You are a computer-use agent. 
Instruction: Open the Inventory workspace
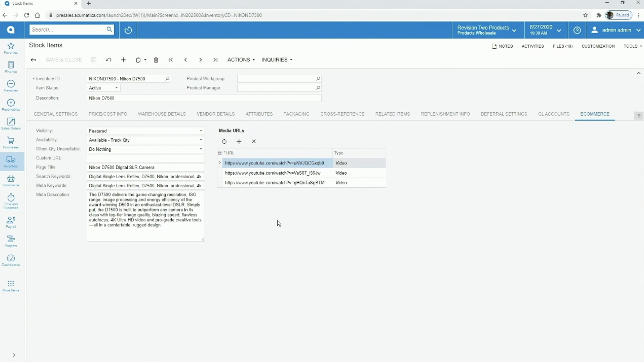pos(11,162)
